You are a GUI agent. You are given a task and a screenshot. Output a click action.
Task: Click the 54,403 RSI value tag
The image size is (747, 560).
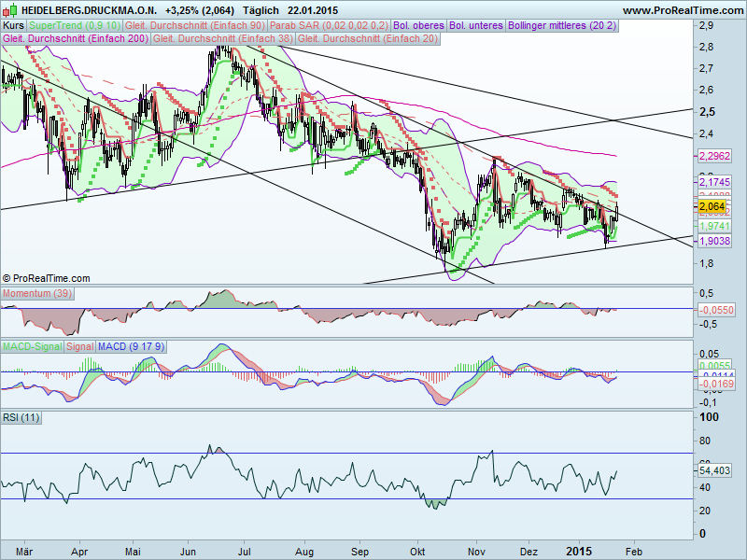tap(715, 470)
